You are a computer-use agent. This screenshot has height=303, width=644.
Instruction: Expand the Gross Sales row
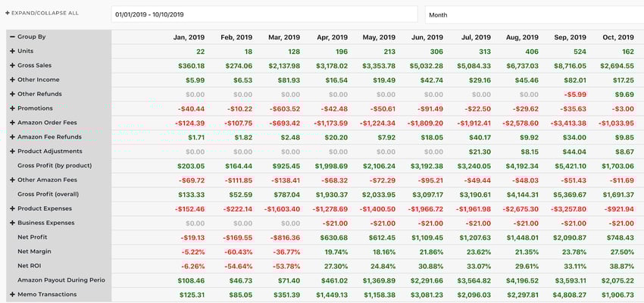tap(12, 65)
